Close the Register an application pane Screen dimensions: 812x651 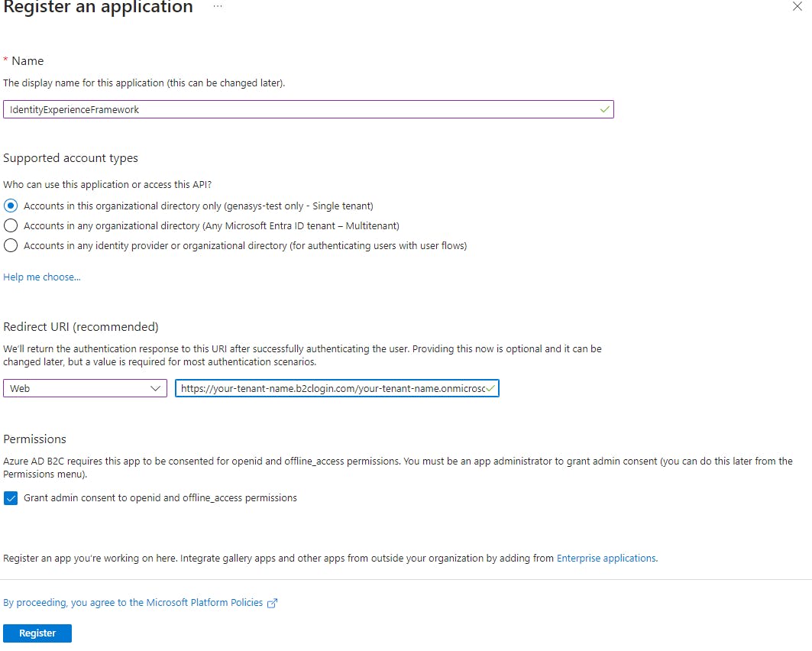797,6
